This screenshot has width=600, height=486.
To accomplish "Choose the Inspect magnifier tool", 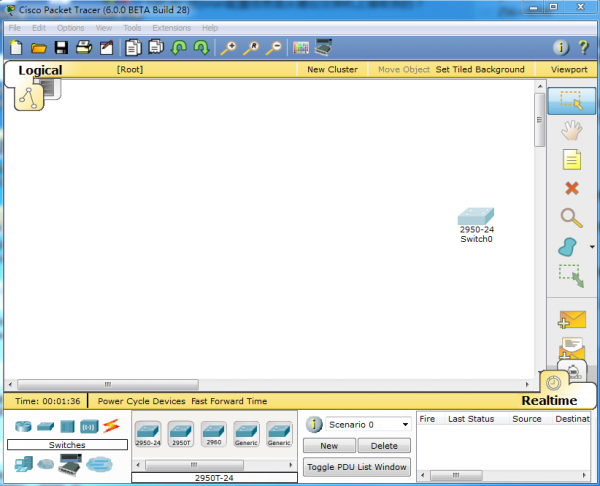I will pyautogui.click(x=572, y=218).
